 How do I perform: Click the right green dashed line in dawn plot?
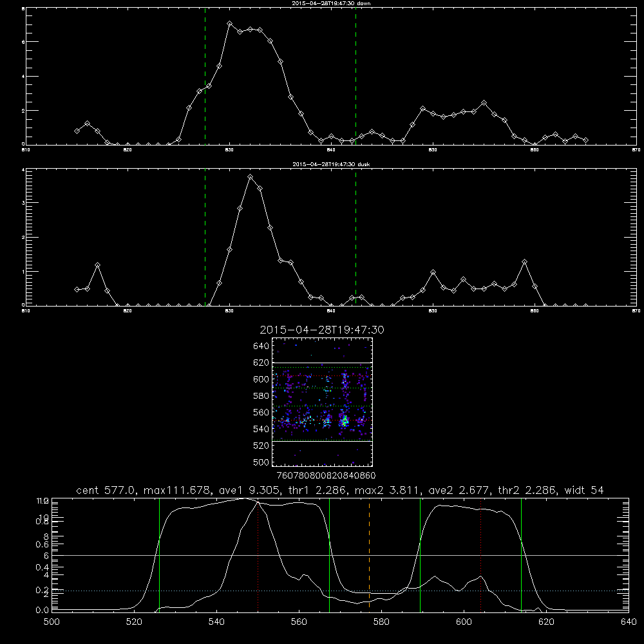coord(355,76)
